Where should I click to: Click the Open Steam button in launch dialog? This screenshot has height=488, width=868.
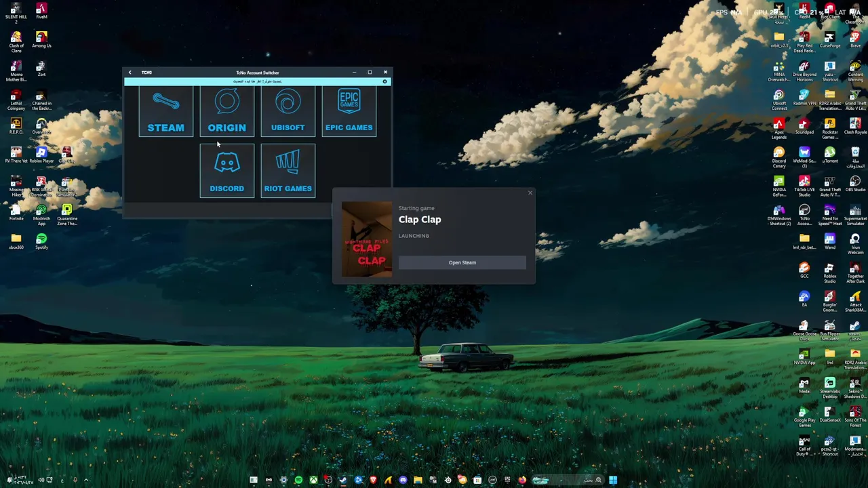click(x=462, y=262)
